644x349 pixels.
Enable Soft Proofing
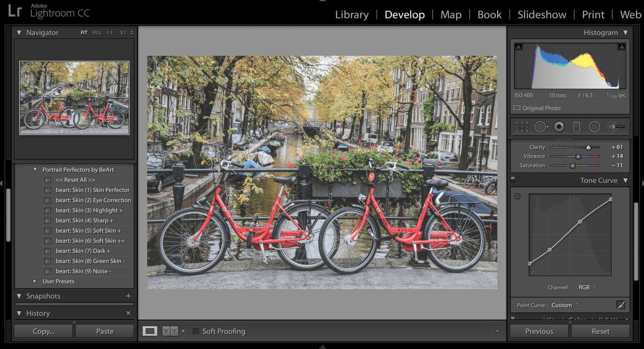(x=196, y=331)
